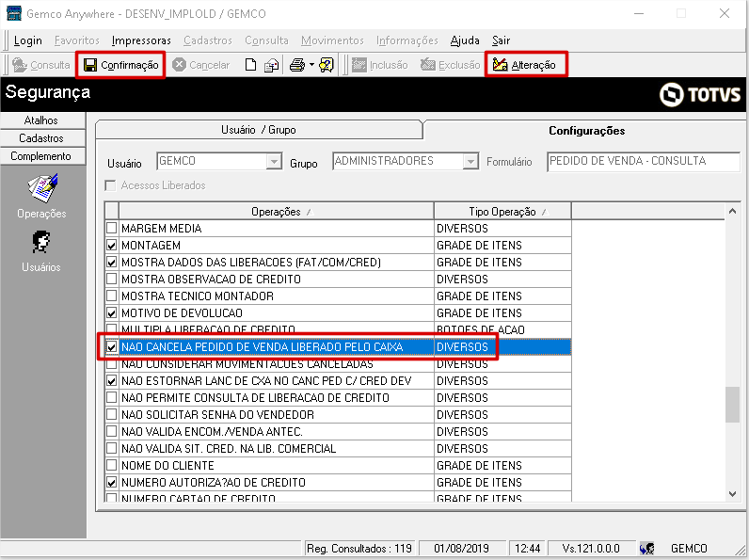Open the Login menu
The image size is (749, 560).
click(27, 40)
